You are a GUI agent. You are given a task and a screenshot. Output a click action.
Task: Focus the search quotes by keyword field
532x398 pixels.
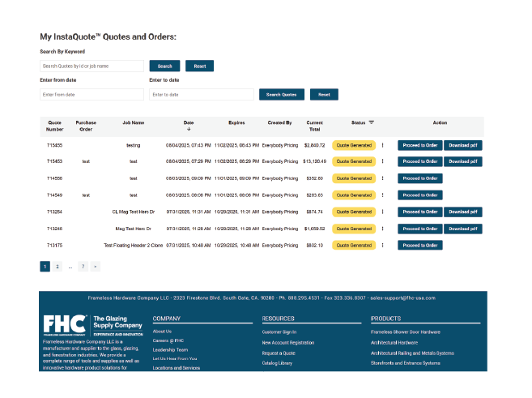click(92, 66)
